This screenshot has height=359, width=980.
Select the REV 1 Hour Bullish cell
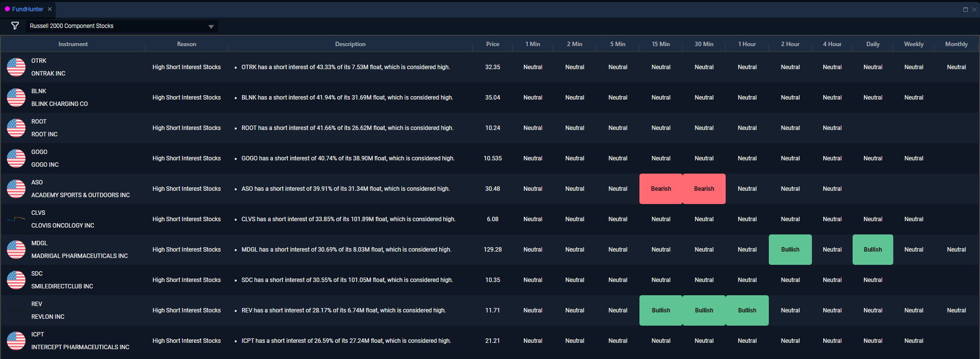pos(747,310)
